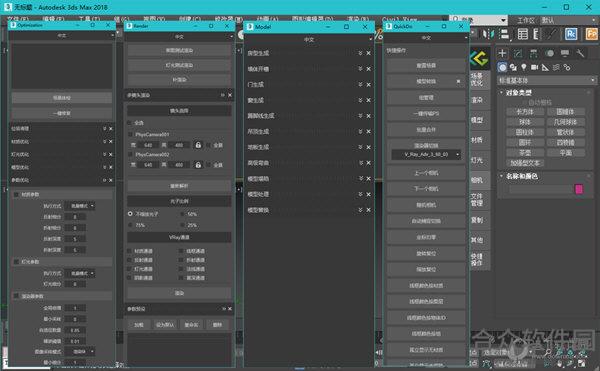Select the Lights category bulb icon
Image resolution: width=600 pixels, height=371 pixels.
[524, 68]
